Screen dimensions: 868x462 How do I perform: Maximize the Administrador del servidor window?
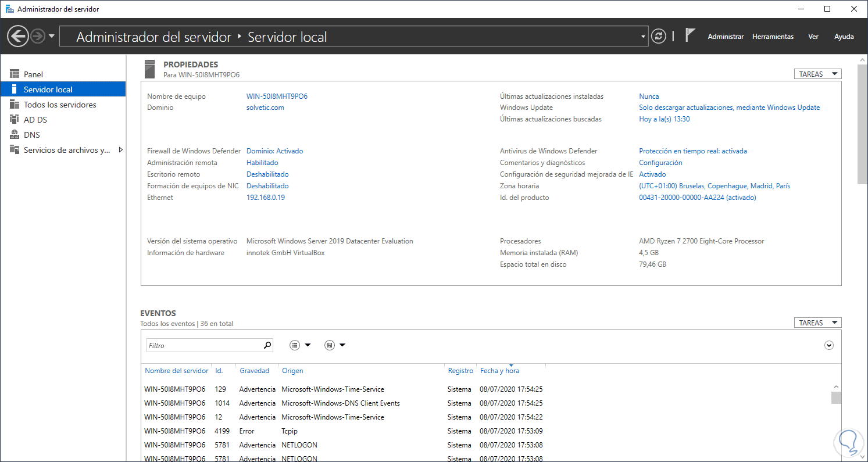coord(828,9)
